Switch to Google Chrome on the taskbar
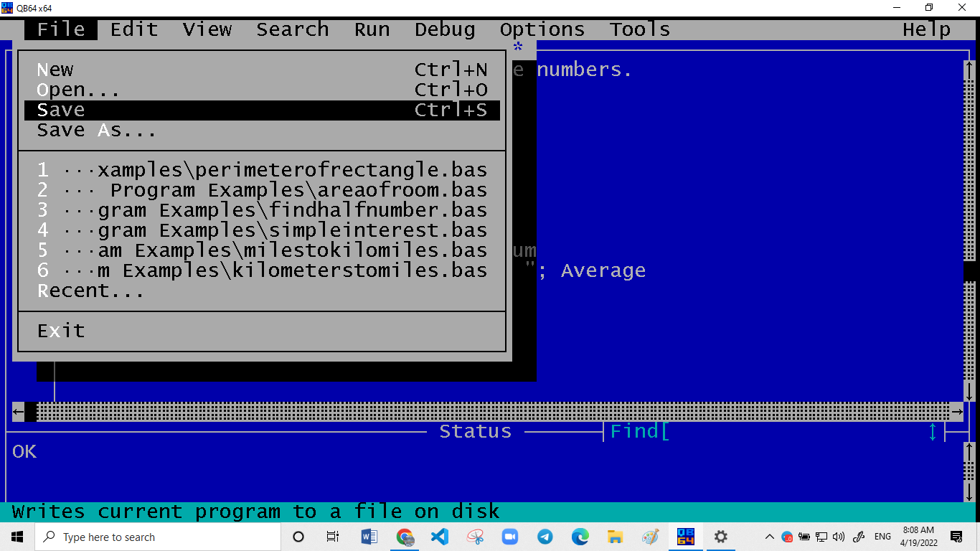The height and width of the screenshot is (551, 980). [x=405, y=537]
